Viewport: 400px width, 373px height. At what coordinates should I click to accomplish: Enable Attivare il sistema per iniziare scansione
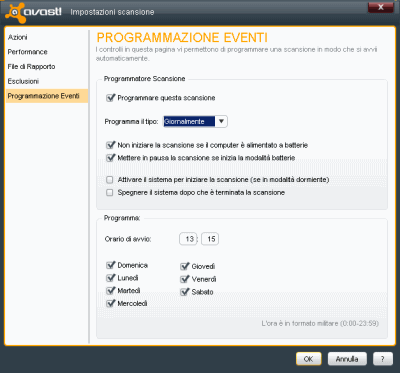110,180
